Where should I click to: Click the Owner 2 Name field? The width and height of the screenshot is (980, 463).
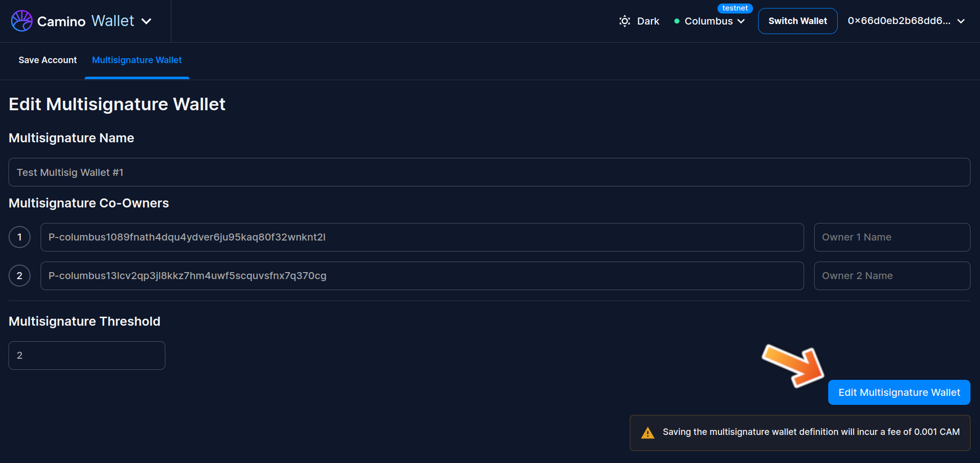tap(892, 276)
